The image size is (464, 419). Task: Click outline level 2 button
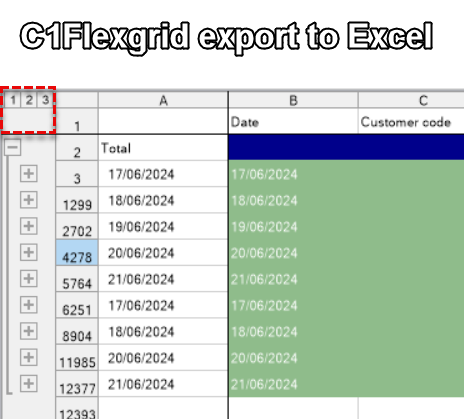[29, 100]
